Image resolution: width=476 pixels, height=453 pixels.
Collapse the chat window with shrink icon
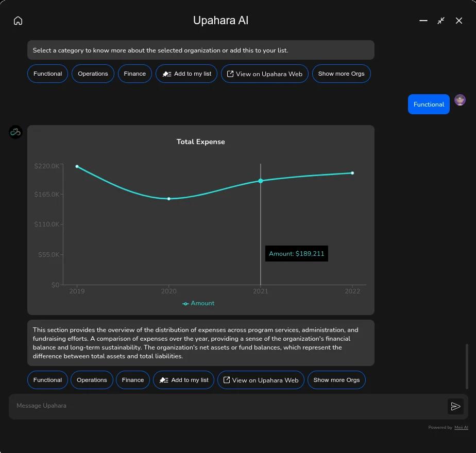441,21
